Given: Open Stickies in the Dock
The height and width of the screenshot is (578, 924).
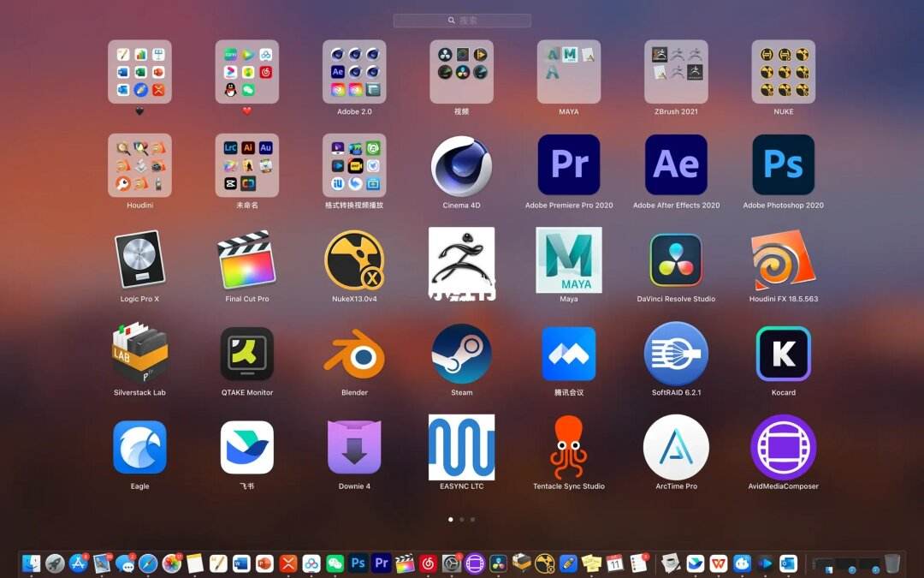Looking at the screenshot, I should coord(591,563).
